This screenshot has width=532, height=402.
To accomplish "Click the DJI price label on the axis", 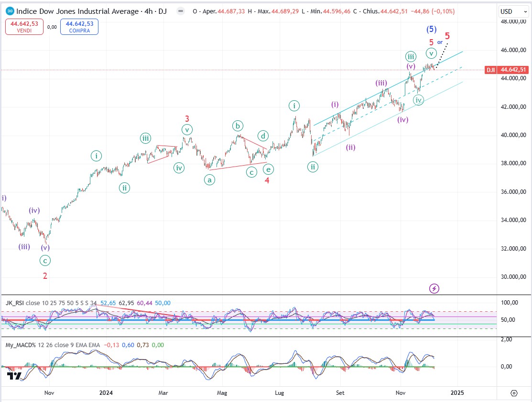I will pos(490,70).
